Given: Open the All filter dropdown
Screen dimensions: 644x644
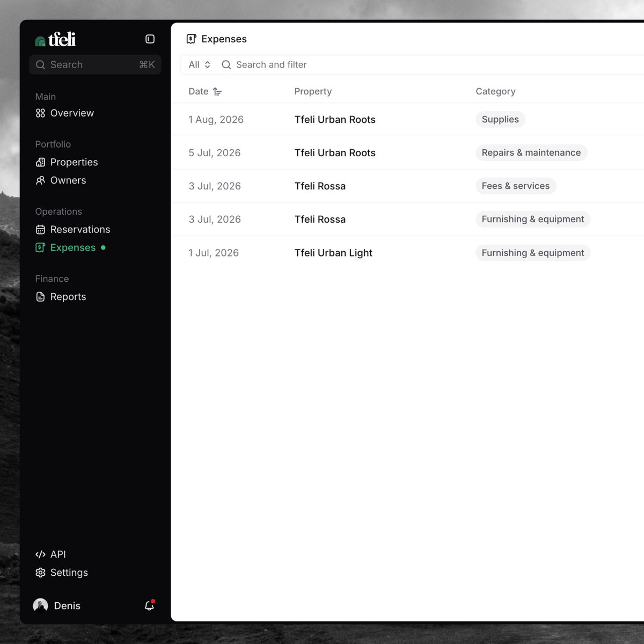Looking at the screenshot, I should (200, 65).
